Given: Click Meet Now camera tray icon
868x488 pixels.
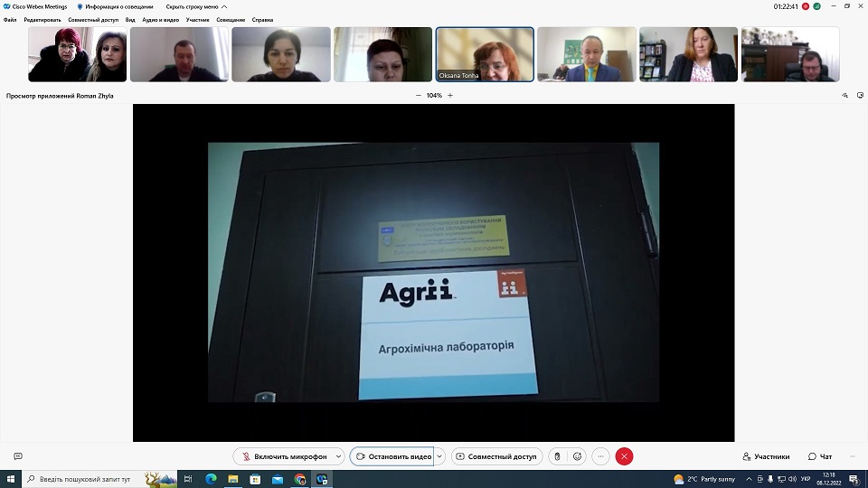Looking at the screenshot, I should [760, 479].
